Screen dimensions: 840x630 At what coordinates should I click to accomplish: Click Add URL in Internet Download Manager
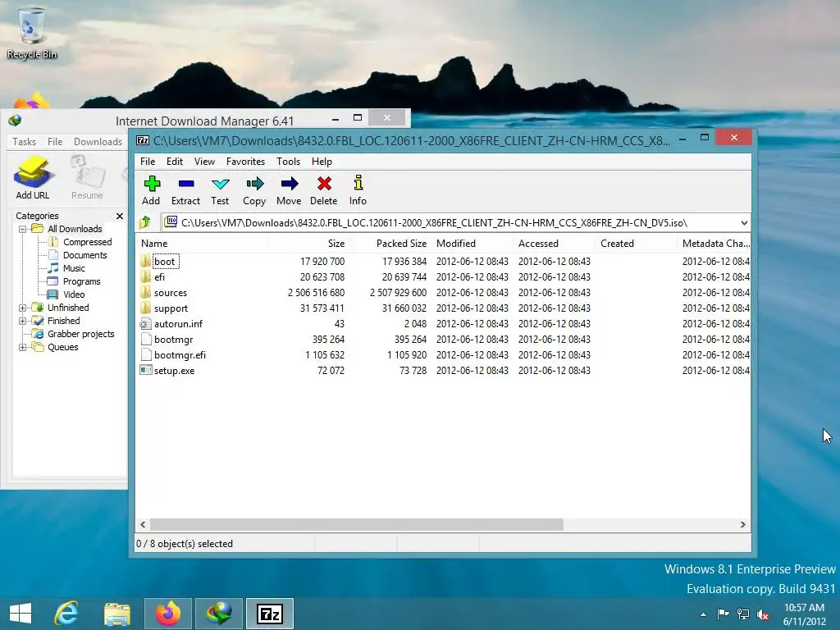33,178
